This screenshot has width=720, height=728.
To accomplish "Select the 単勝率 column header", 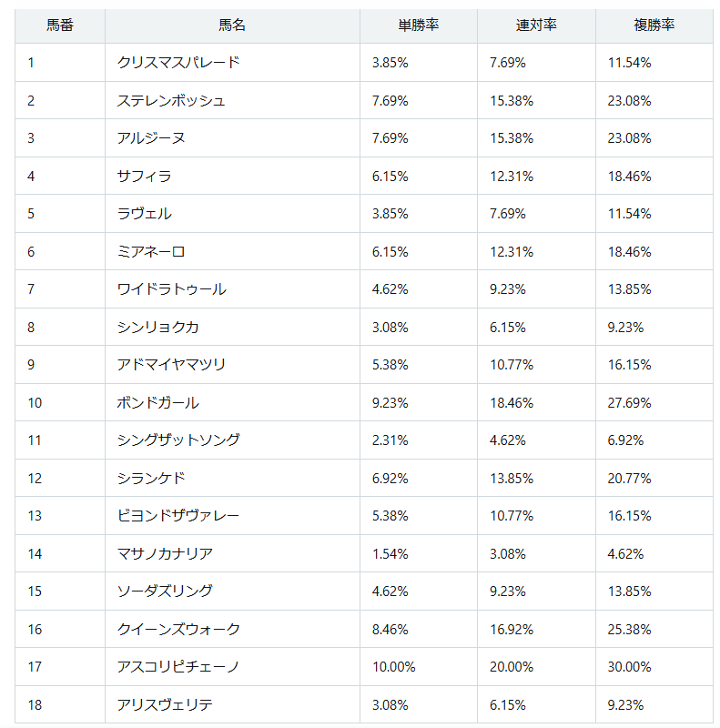I will (419, 25).
